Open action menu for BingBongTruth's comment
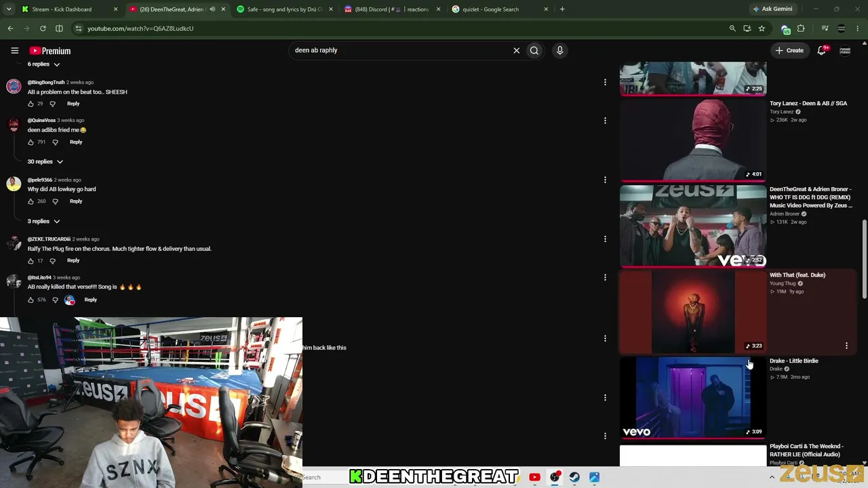868x488 pixels. click(605, 82)
